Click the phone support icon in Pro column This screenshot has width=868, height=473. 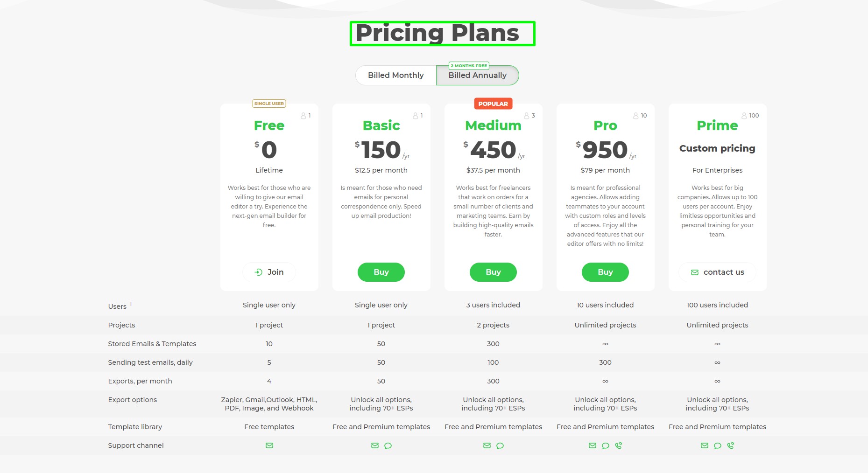coord(619,445)
